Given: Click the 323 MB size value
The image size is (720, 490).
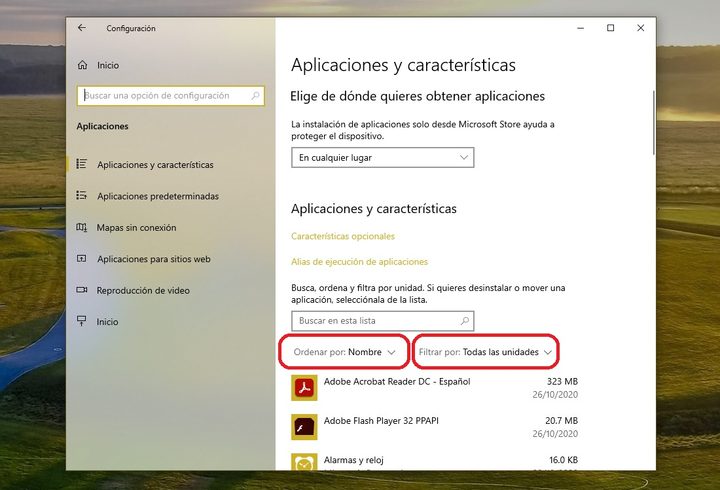Looking at the screenshot, I should 562,381.
